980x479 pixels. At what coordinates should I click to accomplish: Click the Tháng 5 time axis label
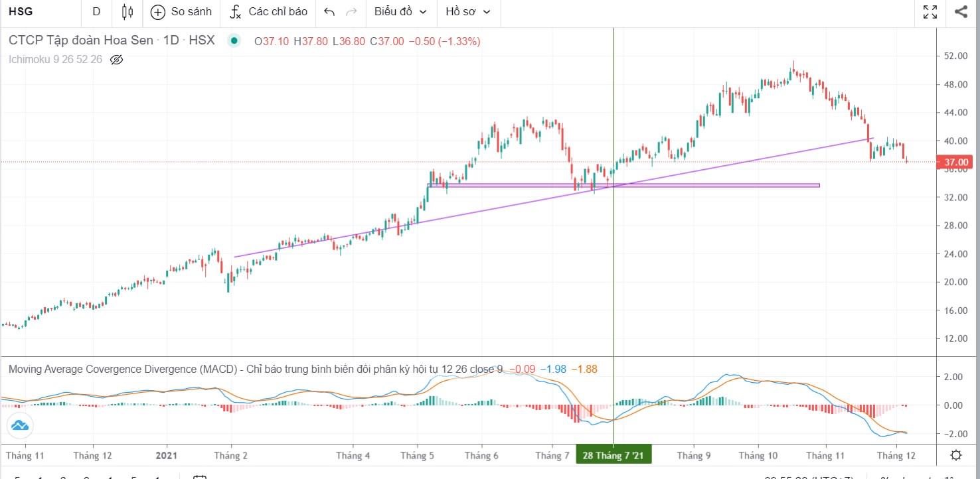click(418, 455)
